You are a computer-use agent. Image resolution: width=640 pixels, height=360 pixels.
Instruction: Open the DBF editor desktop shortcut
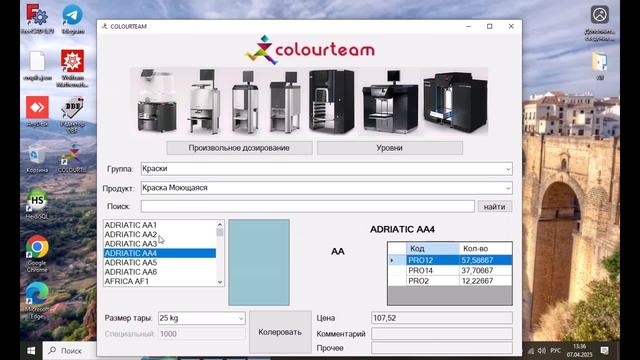[x=73, y=114]
